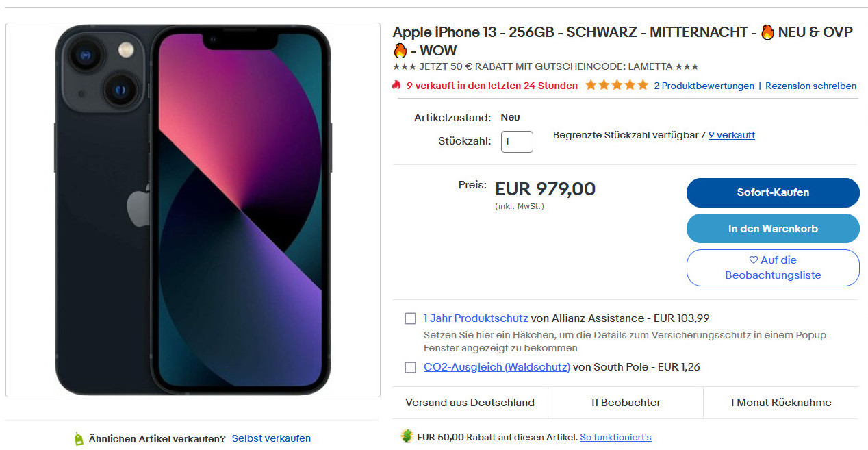Screen dimensions: 868x450
Task: Click the heart icon on the watchlist button
Action: point(754,260)
